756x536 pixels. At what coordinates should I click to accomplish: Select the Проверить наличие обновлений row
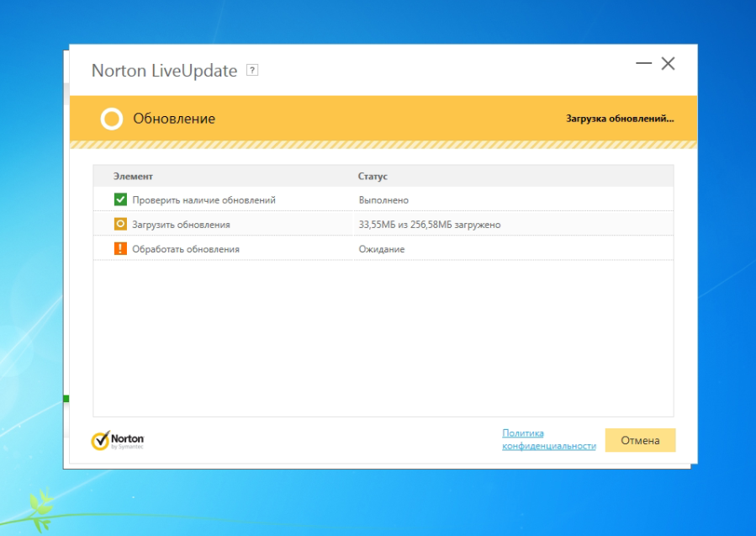(x=204, y=200)
